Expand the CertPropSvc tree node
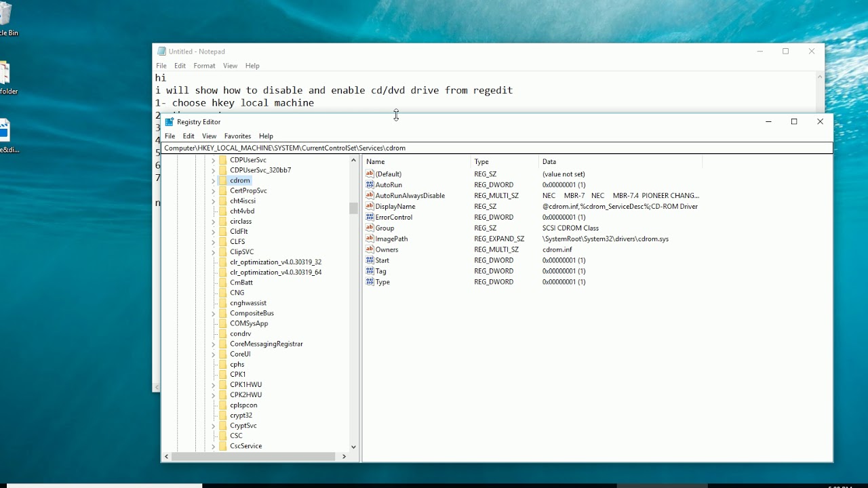The image size is (868, 488). (213, 191)
